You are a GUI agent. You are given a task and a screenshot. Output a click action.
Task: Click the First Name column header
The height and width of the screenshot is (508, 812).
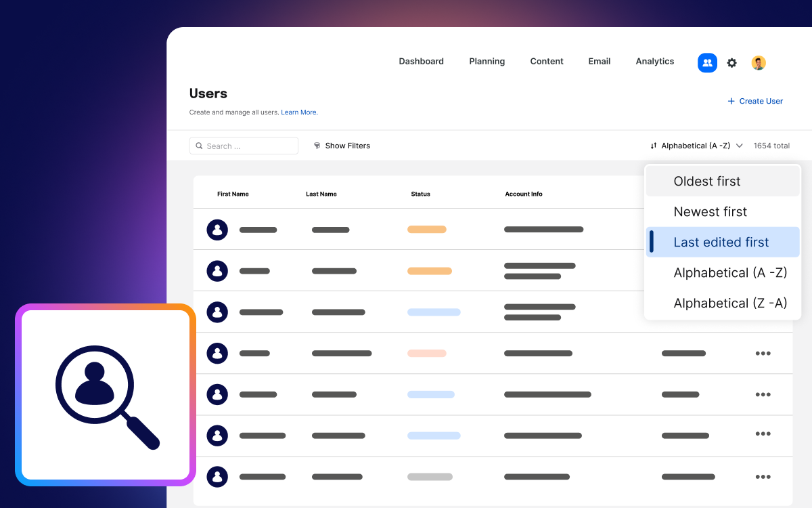pyautogui.click(x=233, y=194)
